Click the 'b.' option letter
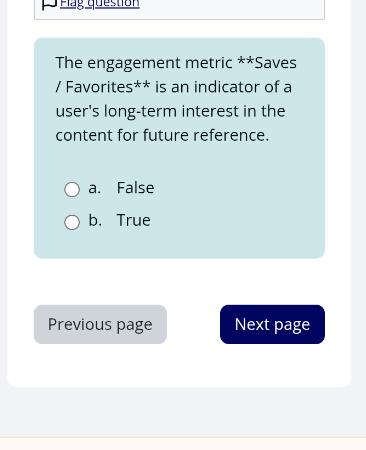The image size is (366, 450). [95, 220]
